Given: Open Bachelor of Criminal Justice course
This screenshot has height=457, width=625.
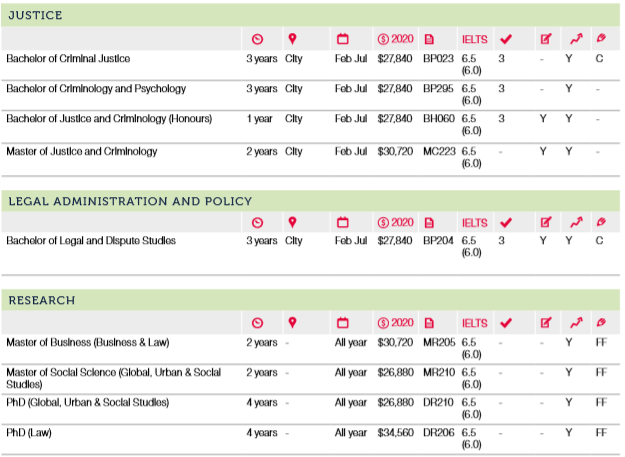Looking at the screenshot, I should pos(68,59).
